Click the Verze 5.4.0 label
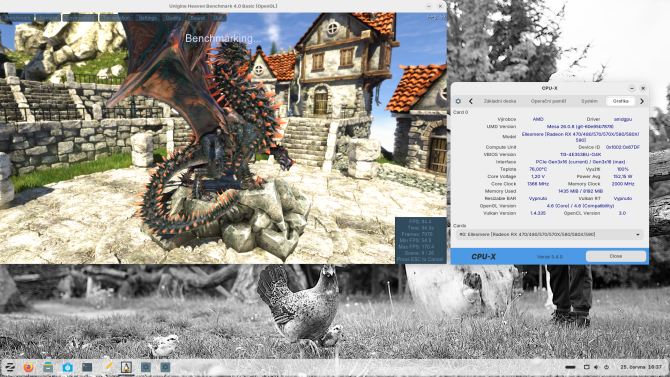The image size is (670, 377). point(550,257)
